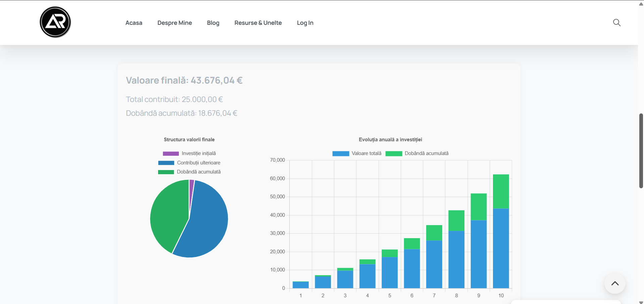Click the AR logo in the header
The width and height of the screenshot is (644, 304).
point(55,22)
